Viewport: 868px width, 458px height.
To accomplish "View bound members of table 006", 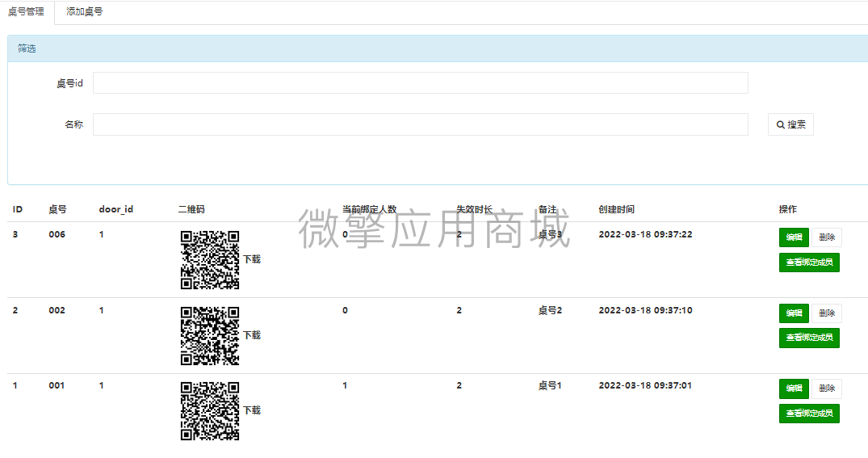I will 809,262.
